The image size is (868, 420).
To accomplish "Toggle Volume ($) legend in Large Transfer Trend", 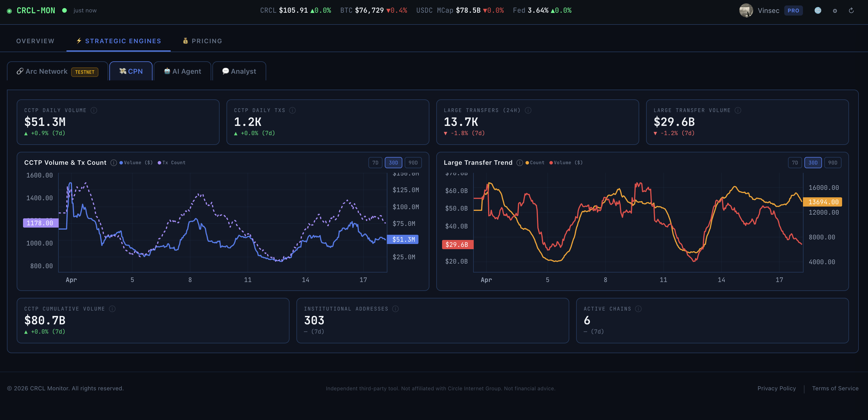I will click(566, 162).
